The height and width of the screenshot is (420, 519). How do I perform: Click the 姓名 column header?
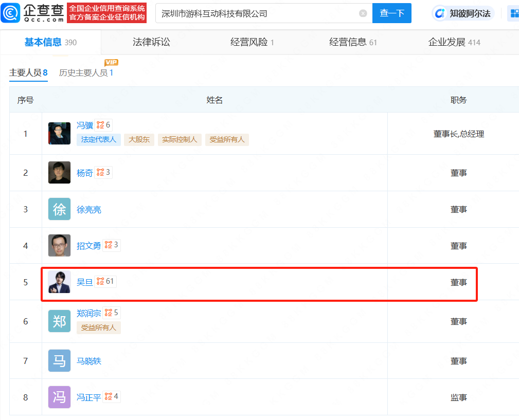point(214,100)
